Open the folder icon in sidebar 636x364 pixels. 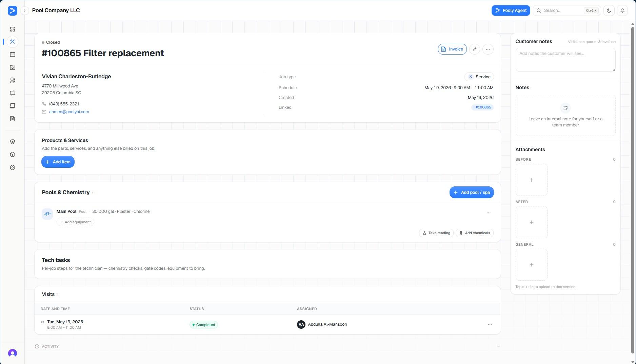(13, 67)
